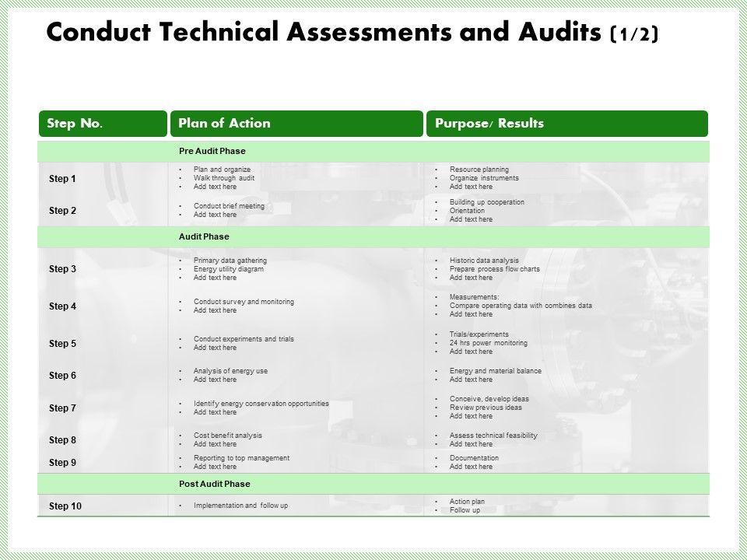Click the 'Audit Phase' heading above Step 3
This screenshot has height=560, width=747.
[x=204, y=236]
